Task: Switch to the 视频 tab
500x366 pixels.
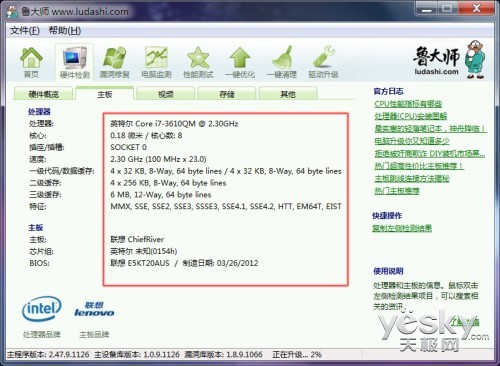Action: coord(166,94)
